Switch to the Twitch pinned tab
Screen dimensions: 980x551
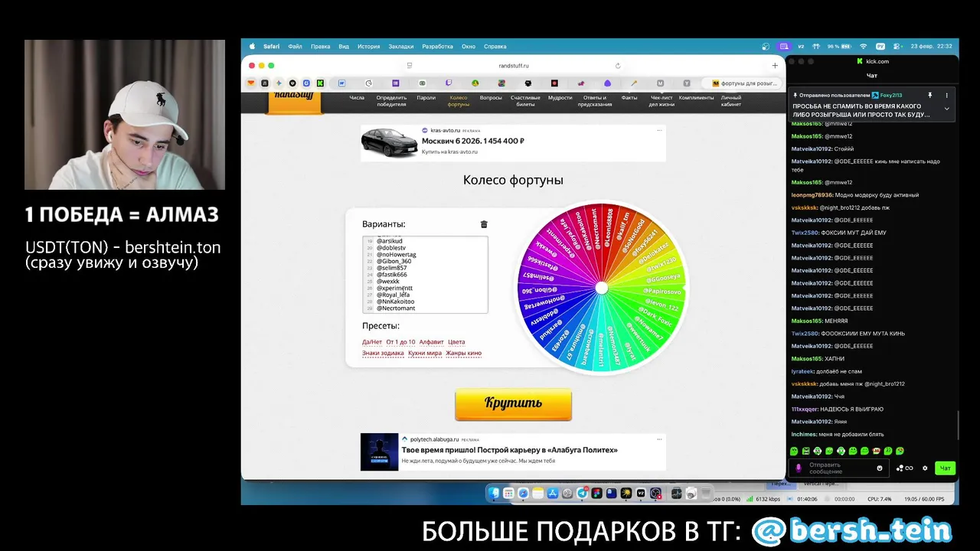click(x=449, y=83)
